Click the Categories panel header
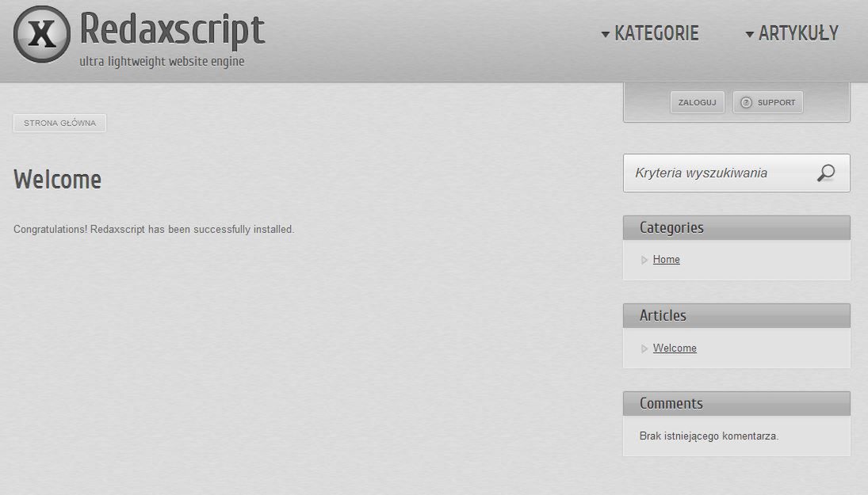 pos(736,228)
